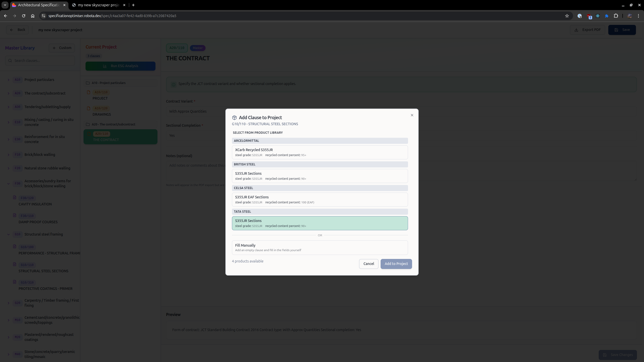Click the Add to Project button
Screen dimensions: 644x362
click(x=396, y=264)
